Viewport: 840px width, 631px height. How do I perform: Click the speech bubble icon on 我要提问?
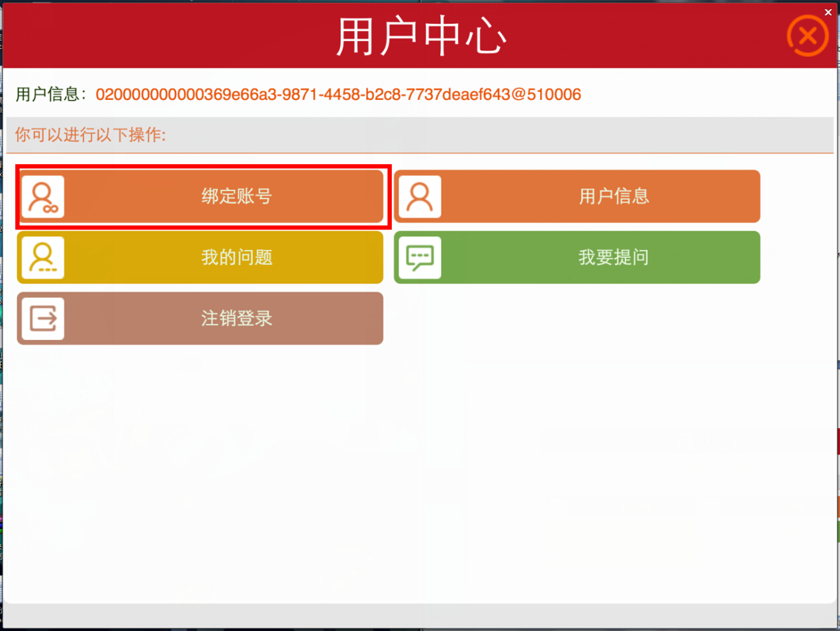420,257
